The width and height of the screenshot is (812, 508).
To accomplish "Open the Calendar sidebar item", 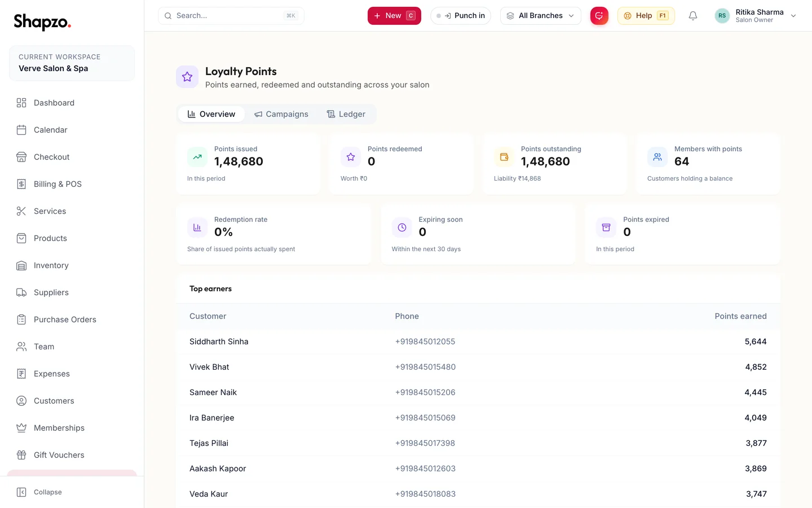I will (72, 130).
